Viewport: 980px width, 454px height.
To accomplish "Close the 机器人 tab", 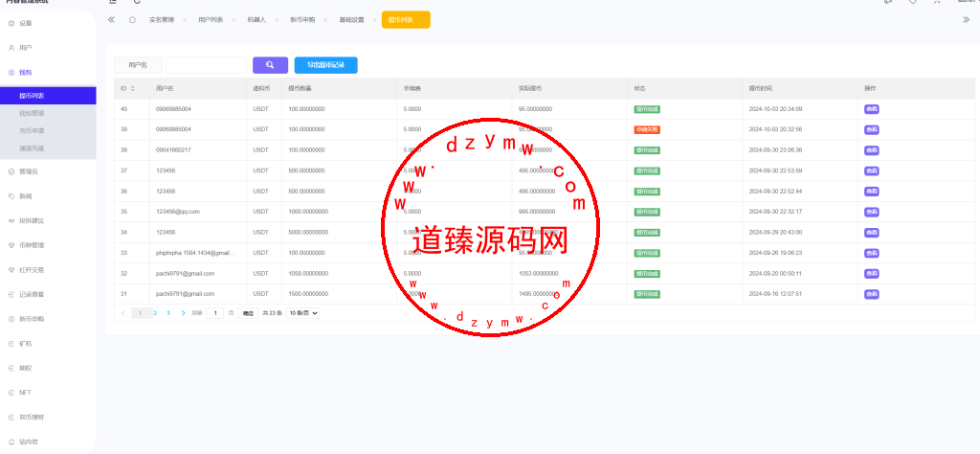I will coord(277,21).
